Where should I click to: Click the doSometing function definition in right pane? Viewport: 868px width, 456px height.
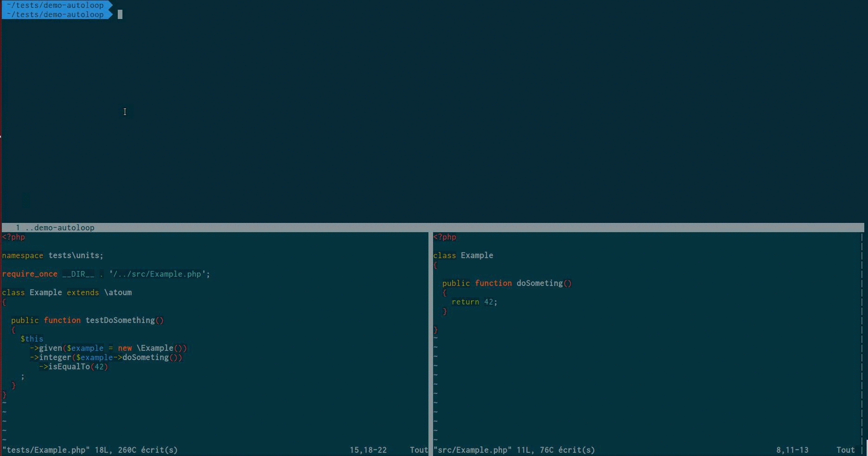pos(507,283)
